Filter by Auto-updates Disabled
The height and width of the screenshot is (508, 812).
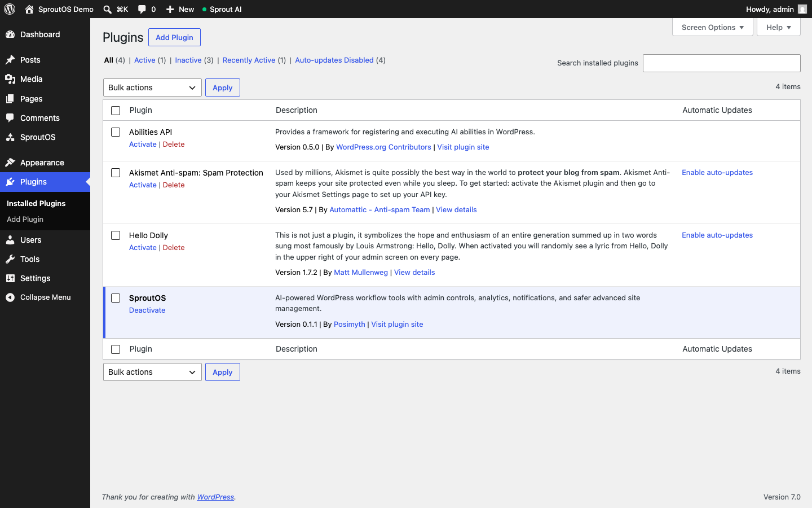pyautogui.click(x=334, y=60)
